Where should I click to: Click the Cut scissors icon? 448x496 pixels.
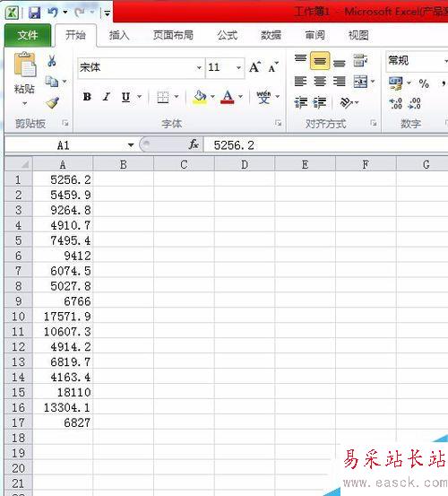52,61
